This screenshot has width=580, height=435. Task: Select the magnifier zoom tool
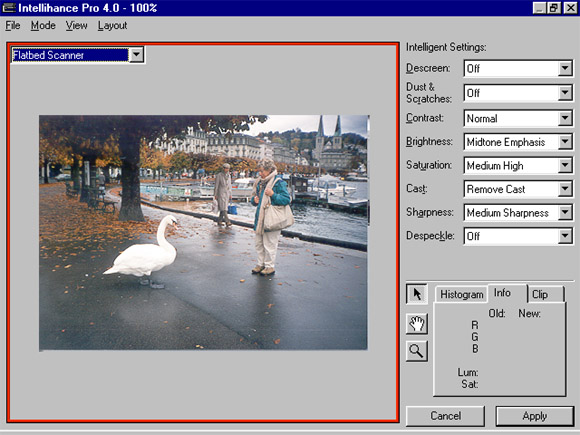(417, 351)
